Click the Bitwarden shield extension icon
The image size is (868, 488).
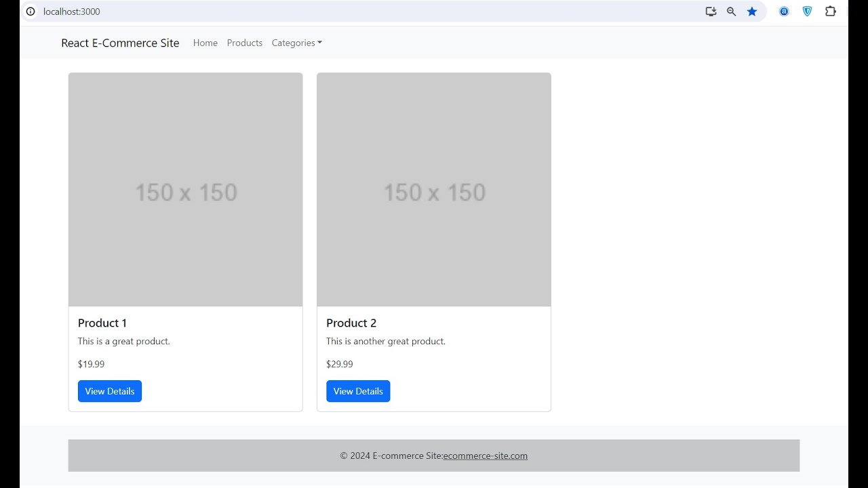tap(807, 12)
